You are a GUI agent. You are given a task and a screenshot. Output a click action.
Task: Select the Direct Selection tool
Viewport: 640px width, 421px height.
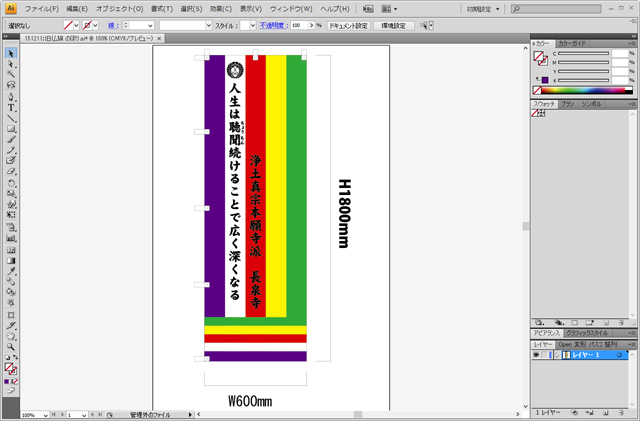pos(11,64)
